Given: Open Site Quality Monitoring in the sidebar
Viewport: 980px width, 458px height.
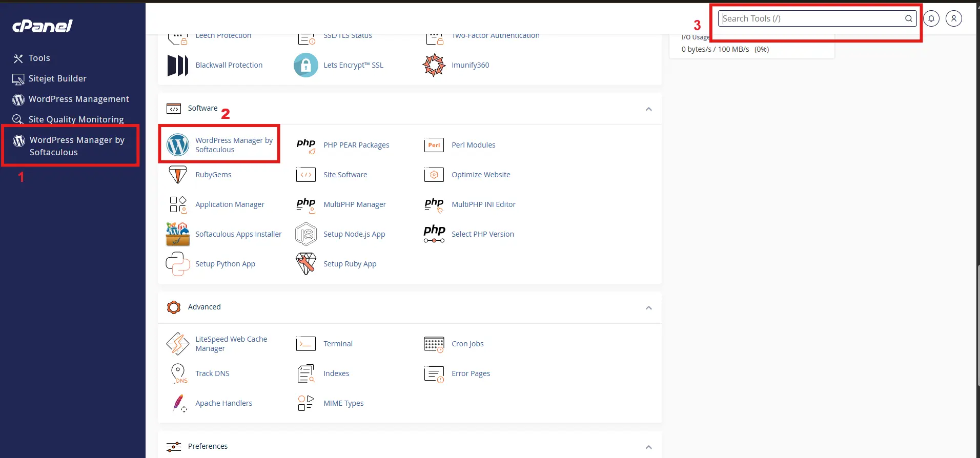Looking at the screenshot, I should [x=68, y=119].
